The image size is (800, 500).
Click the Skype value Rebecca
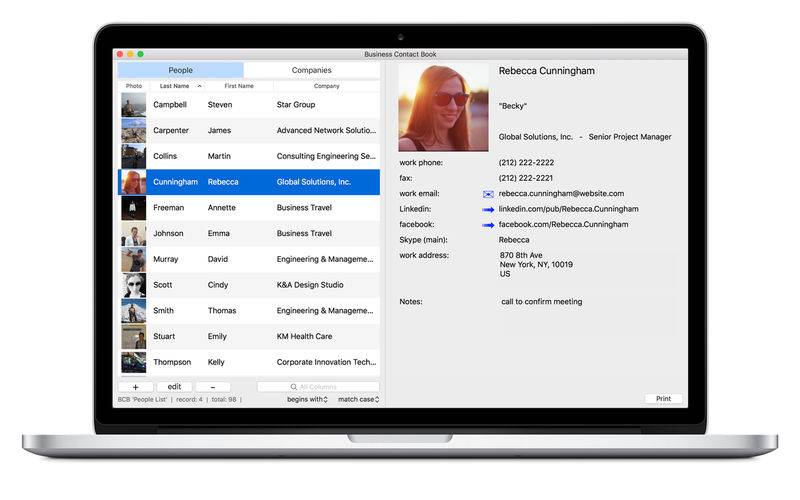[x=514, y=240]
